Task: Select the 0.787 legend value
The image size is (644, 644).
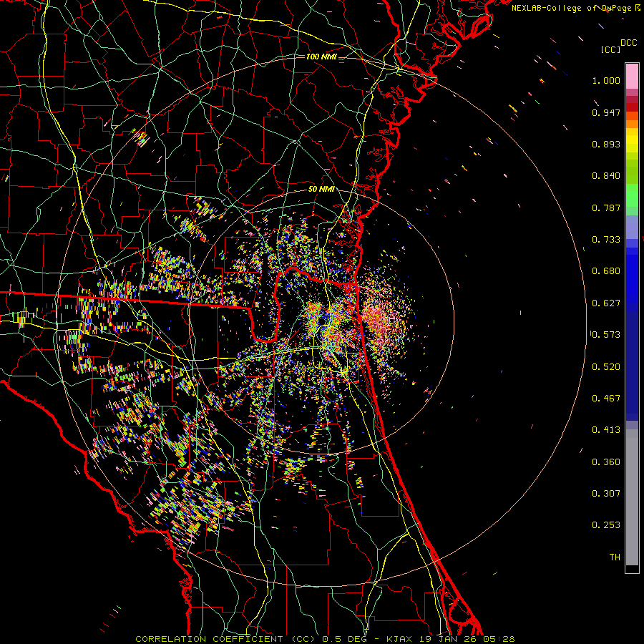Action: point(606,208)
